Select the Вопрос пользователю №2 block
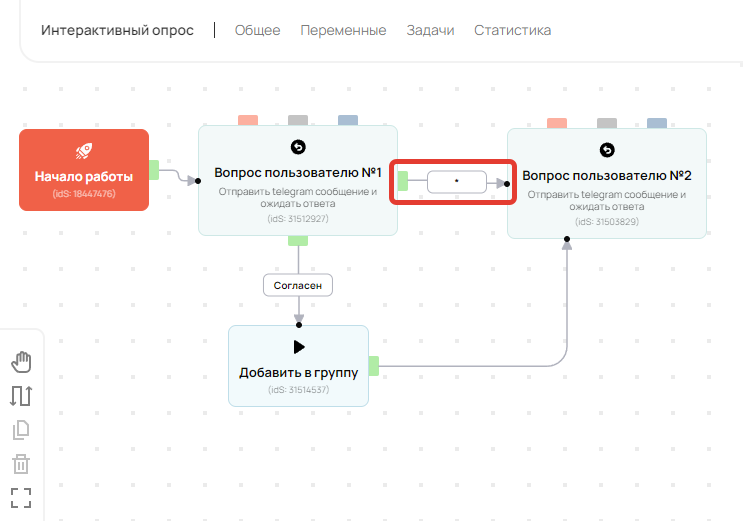 tap(607, 183)
